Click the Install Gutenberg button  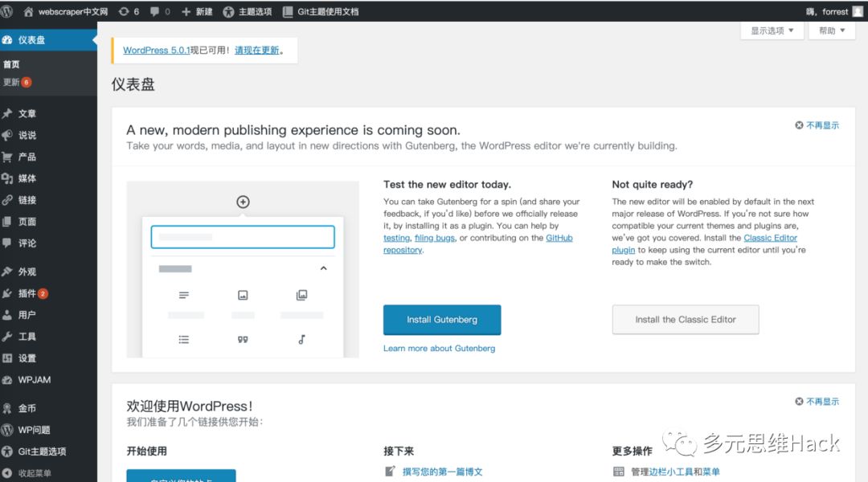pos(442,319)
